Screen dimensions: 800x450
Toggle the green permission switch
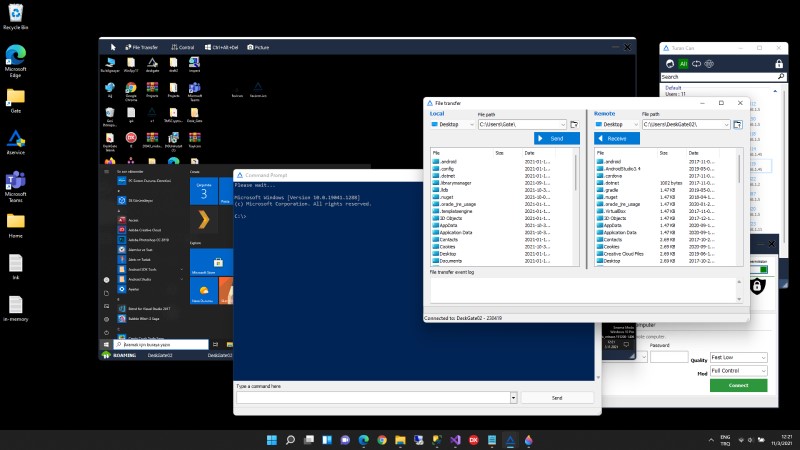coord(759,269)
